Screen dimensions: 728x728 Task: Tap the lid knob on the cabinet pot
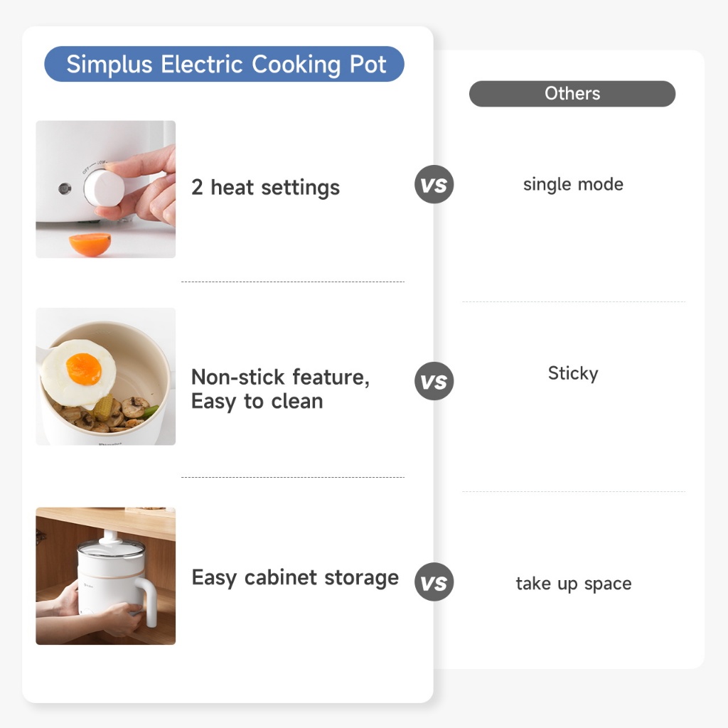point(111,539)
